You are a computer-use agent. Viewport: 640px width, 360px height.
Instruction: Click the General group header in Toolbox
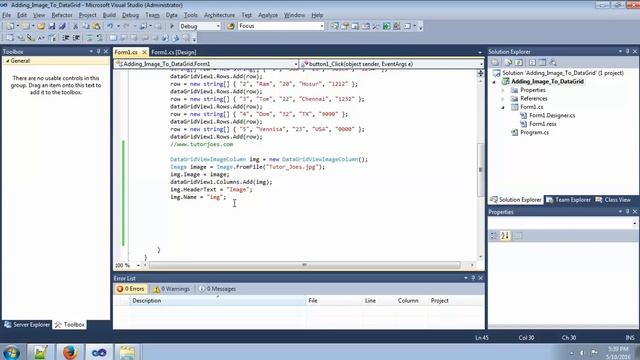click(56, 61)
